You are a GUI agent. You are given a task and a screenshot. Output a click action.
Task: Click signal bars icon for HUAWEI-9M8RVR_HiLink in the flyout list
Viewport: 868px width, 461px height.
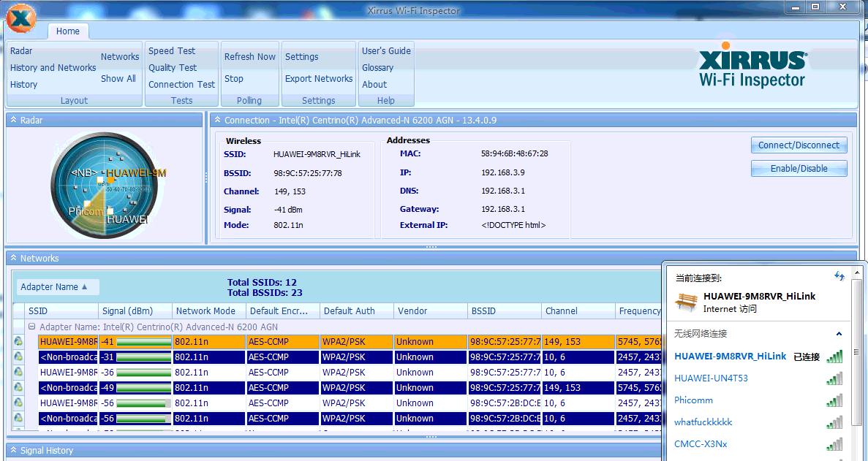click(834, 357)
